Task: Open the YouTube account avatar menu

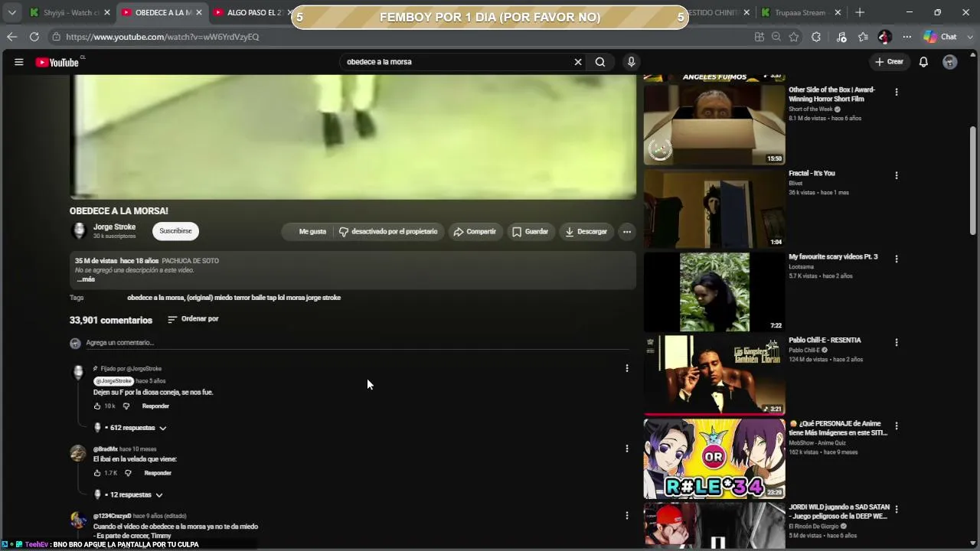Action: (949, 62)
